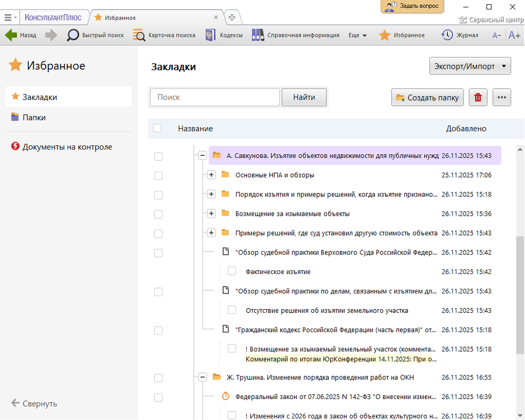Open the Экспорт/Импорт dropdown
Viewport: 525px width, 420px height.
(x=470, y=67)
